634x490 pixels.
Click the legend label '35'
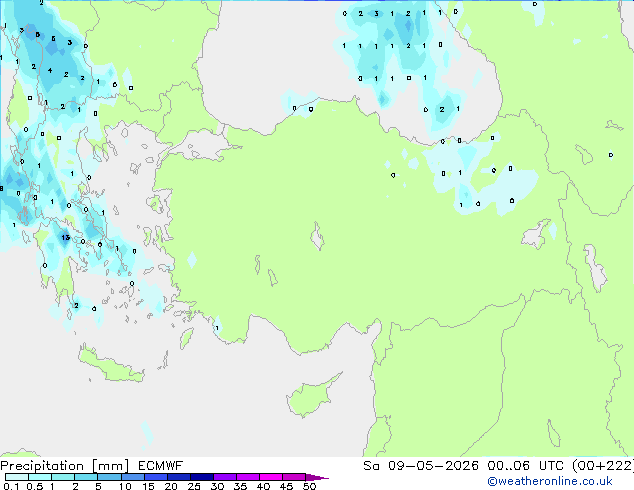point(240,486)
